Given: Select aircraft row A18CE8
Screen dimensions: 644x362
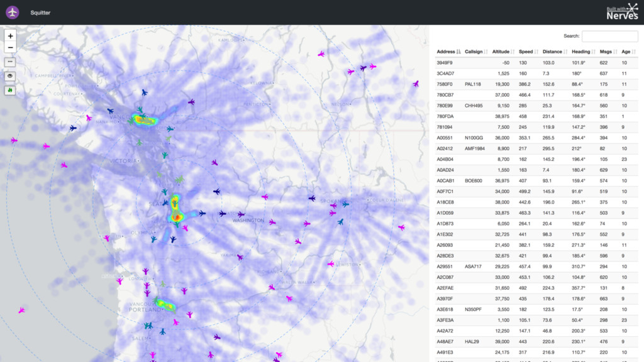Looking at the screenshot, I should 536,202.
